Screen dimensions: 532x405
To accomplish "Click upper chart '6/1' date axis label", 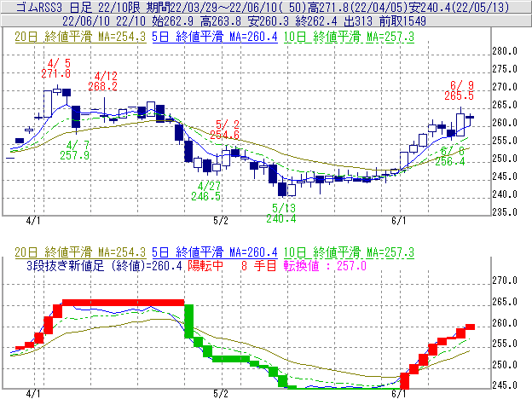I will (399, 221).
